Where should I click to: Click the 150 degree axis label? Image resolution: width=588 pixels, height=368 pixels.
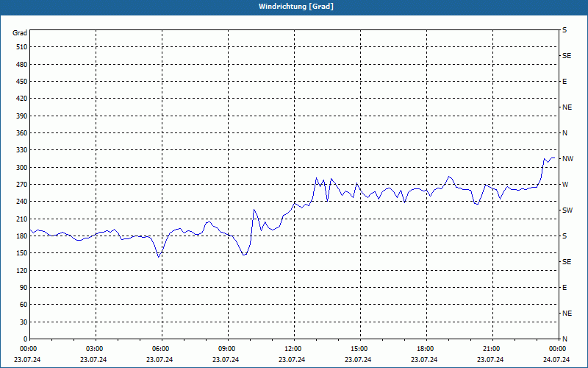21,252
